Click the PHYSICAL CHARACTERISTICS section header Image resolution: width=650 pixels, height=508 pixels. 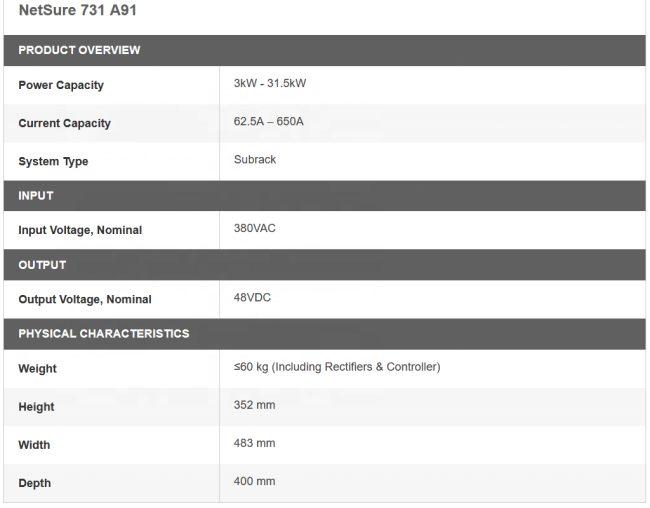(325, 334)
